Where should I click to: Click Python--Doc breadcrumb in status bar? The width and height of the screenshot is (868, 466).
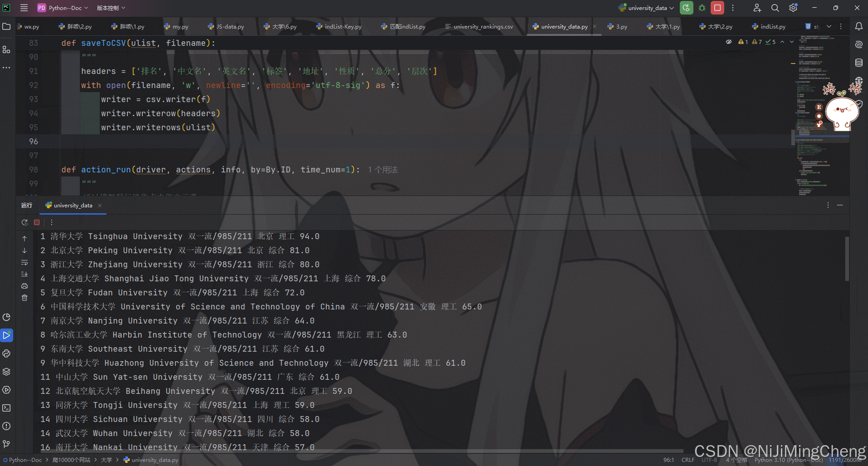click(x=23, y=460)
